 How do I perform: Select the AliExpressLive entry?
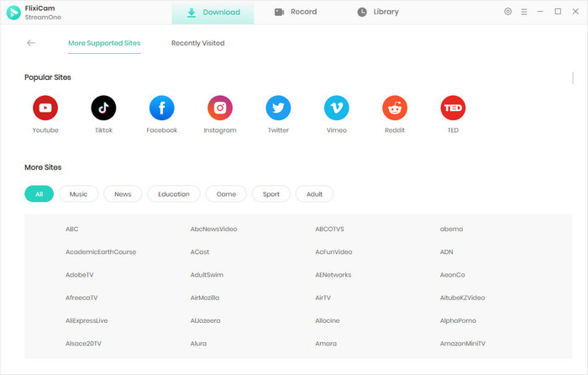pos(87,320)
